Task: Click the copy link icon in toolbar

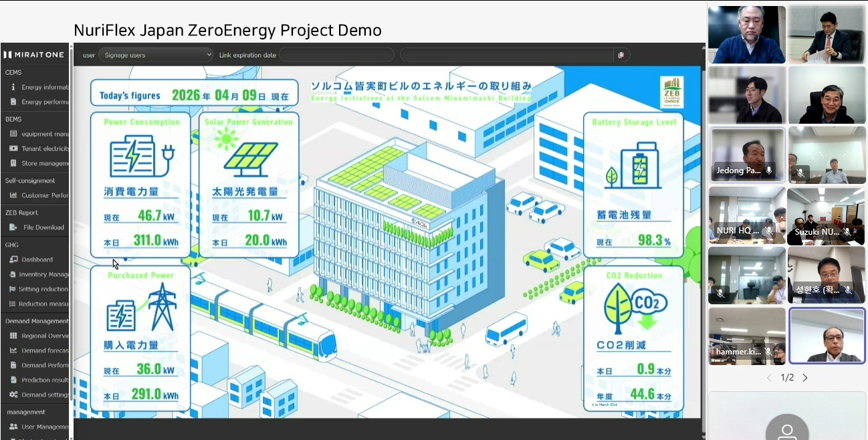Action: (x=621, y=55)
